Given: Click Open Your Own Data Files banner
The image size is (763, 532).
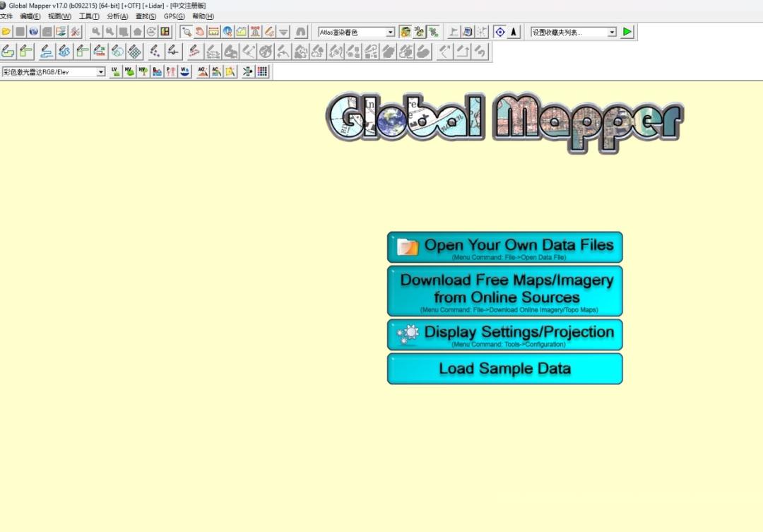Looking at the screenshot, I should 504,246.
